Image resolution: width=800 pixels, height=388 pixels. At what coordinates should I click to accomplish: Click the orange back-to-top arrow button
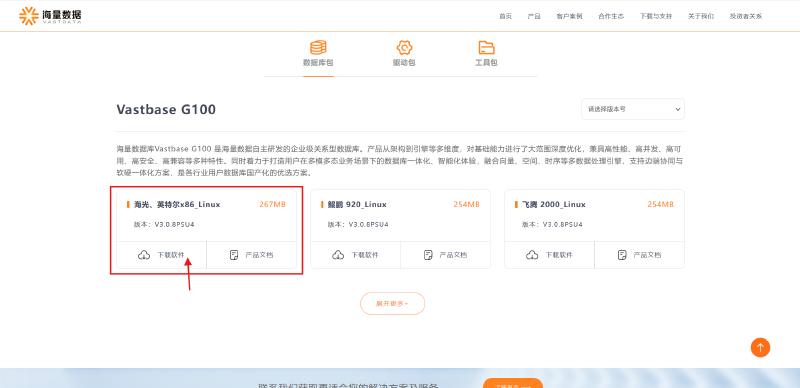pyautogui.click(x=760, y=348)
